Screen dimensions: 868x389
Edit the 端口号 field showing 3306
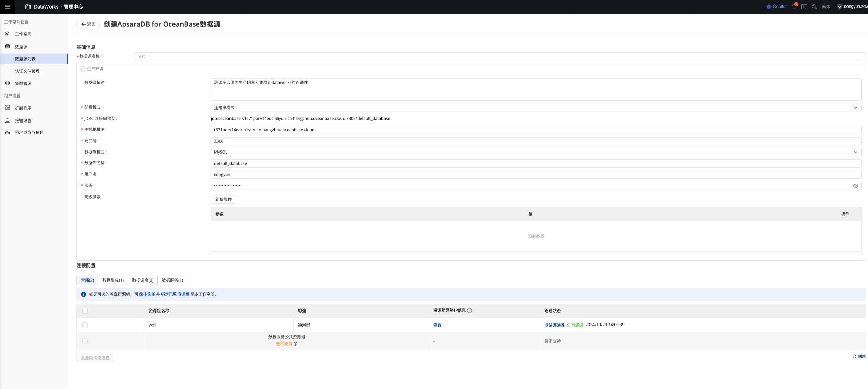(x=536, y=141)
